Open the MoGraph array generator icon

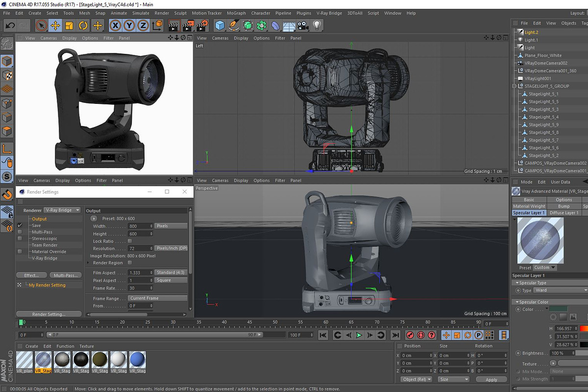click(x=262, y=25)
